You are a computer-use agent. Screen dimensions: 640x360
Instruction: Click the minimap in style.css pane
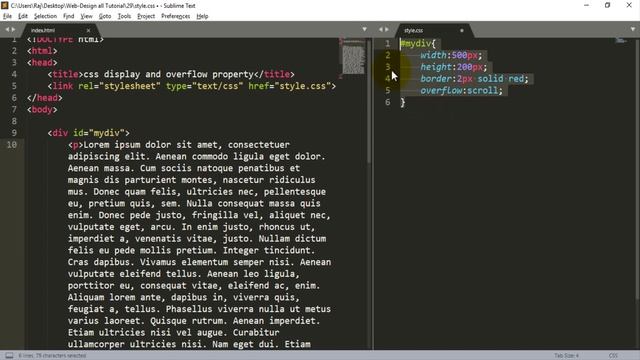click(621, 41)
